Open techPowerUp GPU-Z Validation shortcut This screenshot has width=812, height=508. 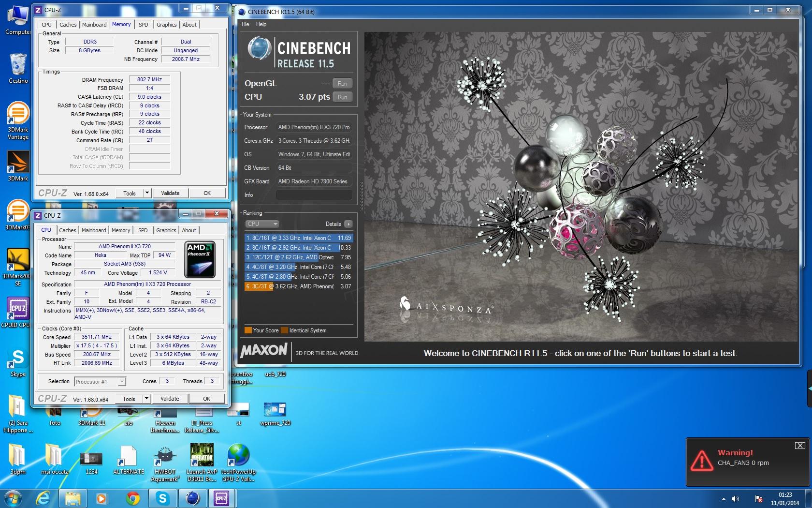tap(238, 463)
